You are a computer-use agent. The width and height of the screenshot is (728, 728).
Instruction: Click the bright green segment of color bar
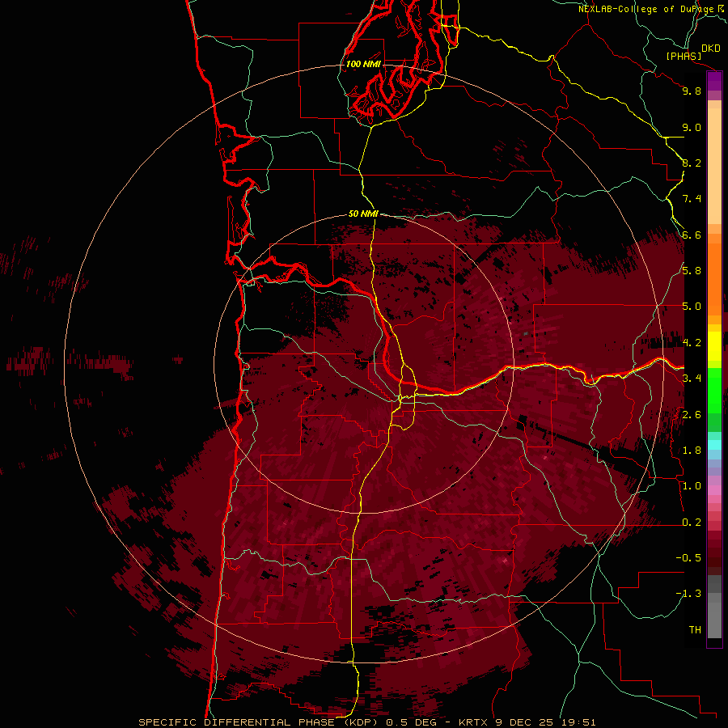point(714,390)
